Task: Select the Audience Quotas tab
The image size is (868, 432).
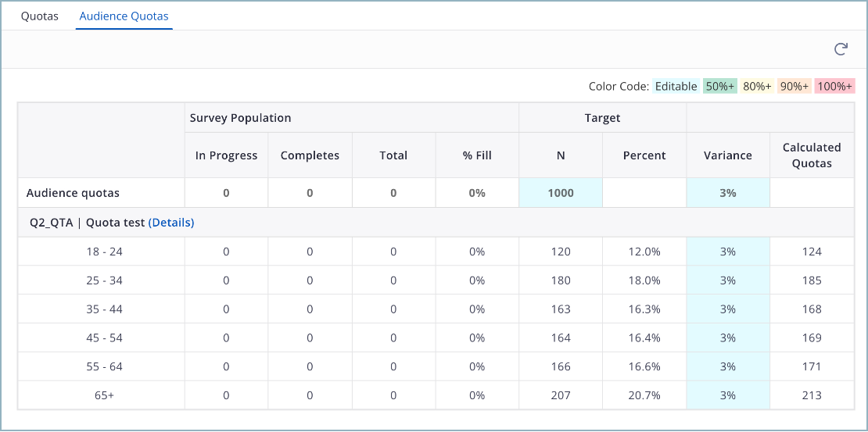Action: [124, 16]
